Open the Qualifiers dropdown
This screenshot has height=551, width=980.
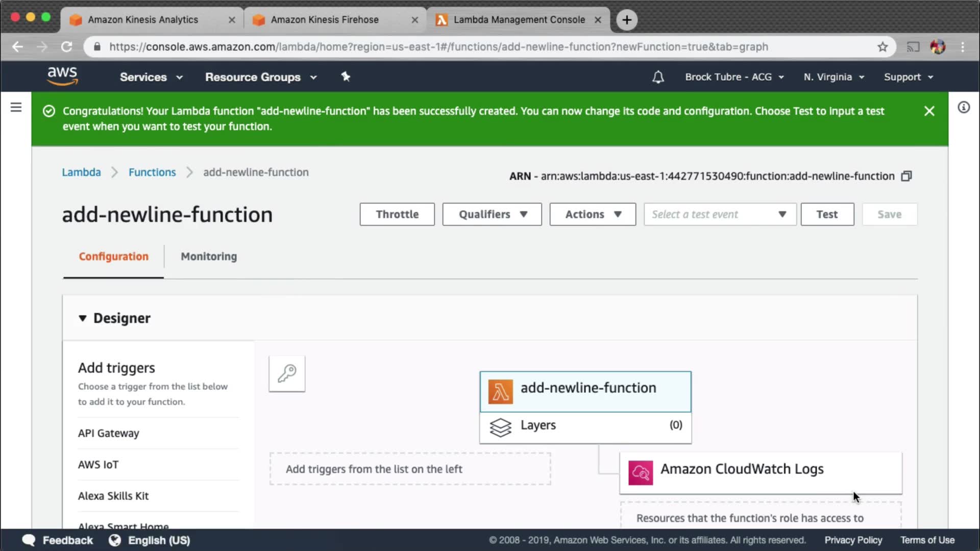(492, 214)
